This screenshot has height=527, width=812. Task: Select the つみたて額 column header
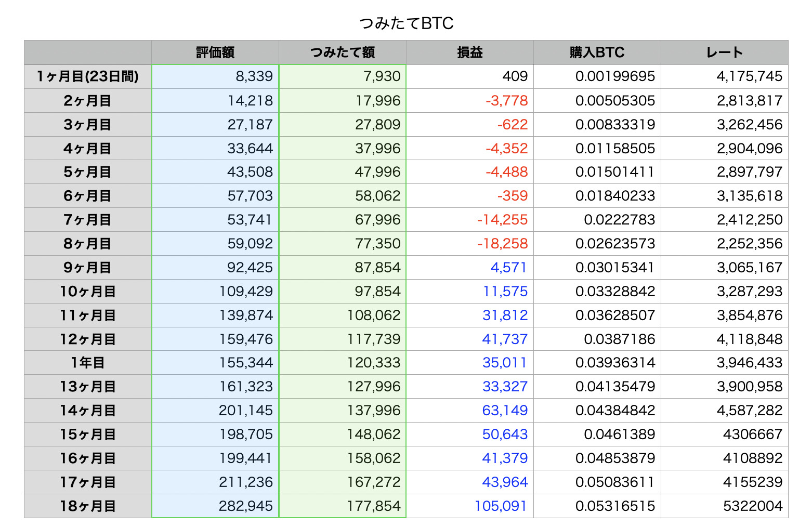pos(343,52)
